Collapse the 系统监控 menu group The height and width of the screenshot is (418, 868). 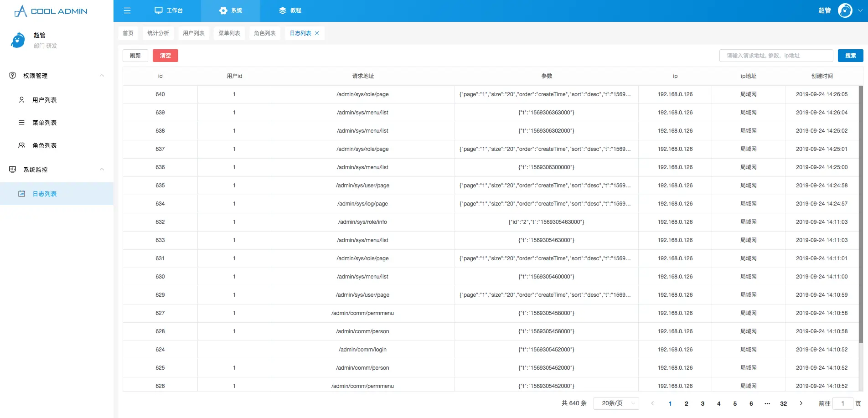coord(102,170)
